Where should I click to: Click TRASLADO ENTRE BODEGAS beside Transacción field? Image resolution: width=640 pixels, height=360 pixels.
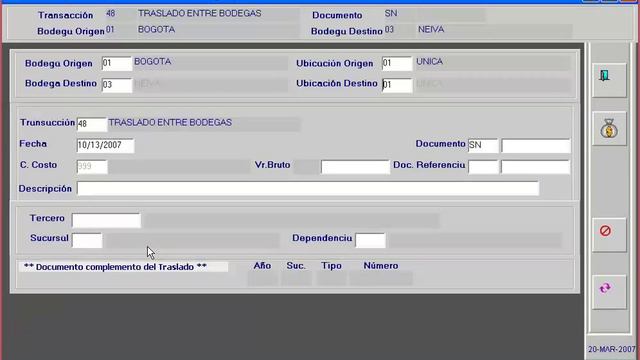pos(170,122)
